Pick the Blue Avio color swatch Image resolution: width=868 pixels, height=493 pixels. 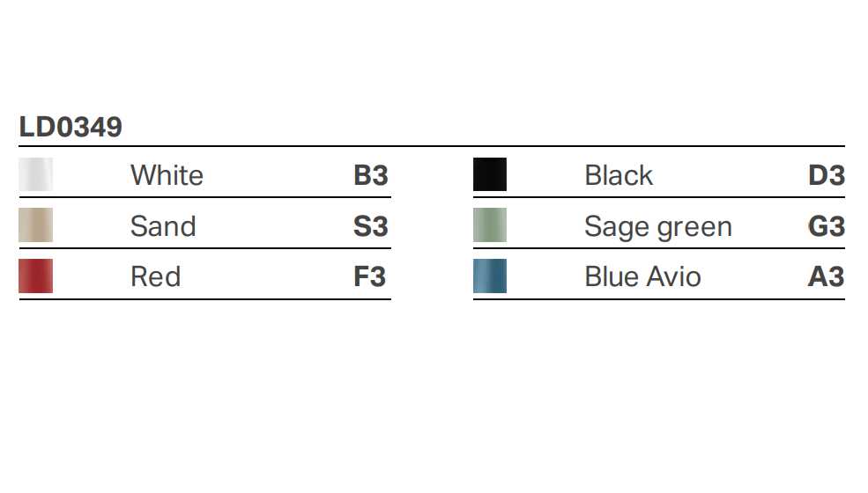(x=490, y=276)
